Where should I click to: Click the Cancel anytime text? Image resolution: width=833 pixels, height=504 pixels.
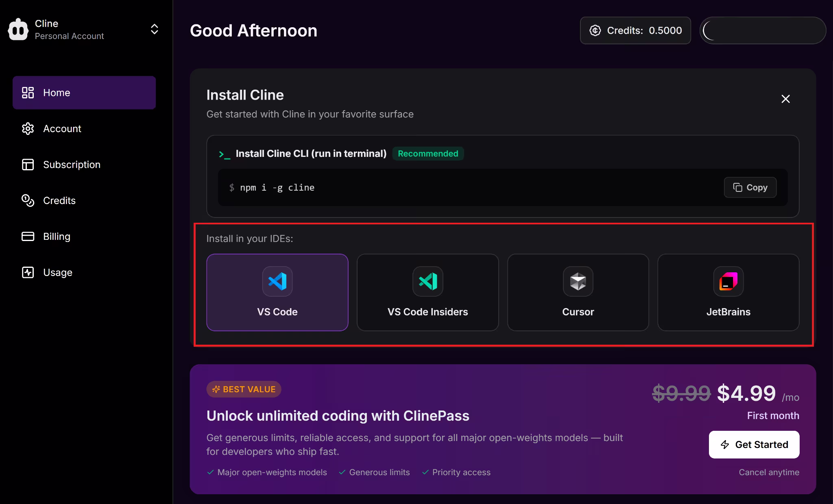pyautogui.click(x=769, y=472)
